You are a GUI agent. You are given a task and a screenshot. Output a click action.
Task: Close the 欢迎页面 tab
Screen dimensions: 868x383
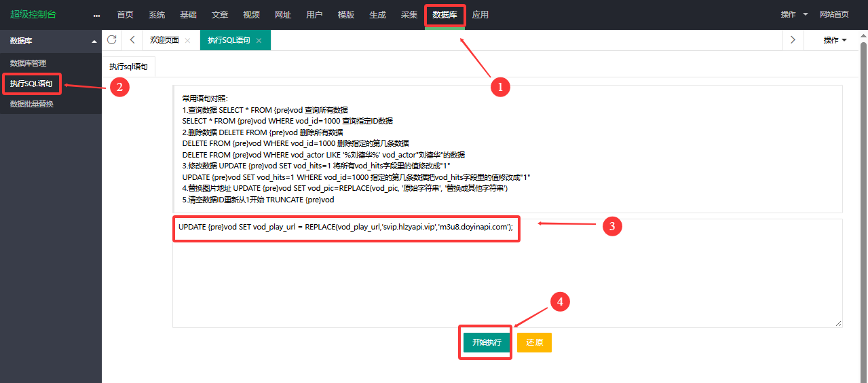coord(187,41)
